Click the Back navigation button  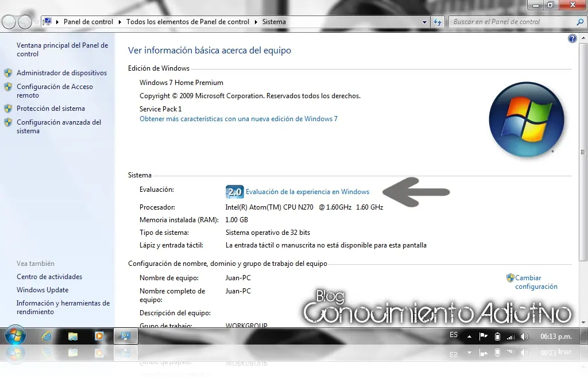pos(9,22)
